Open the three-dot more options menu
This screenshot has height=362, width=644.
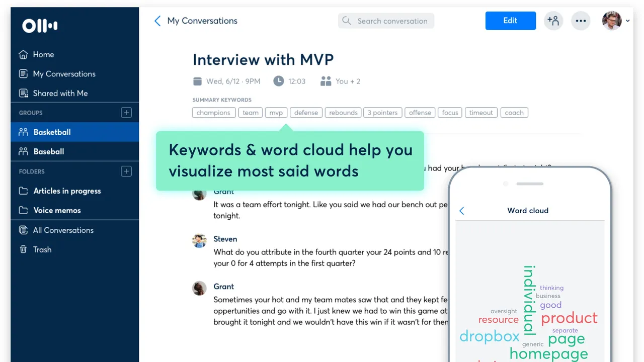coord(581,21)
